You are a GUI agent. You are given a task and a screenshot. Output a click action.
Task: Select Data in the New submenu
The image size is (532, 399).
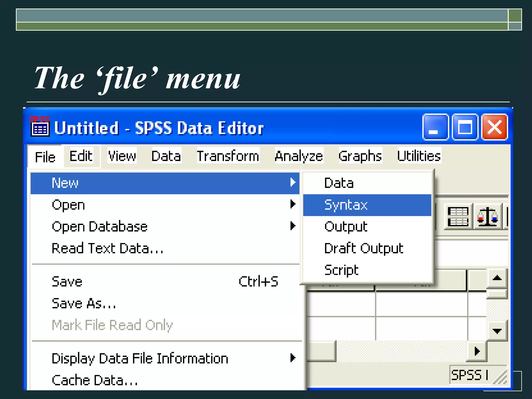tap(367, 183)
